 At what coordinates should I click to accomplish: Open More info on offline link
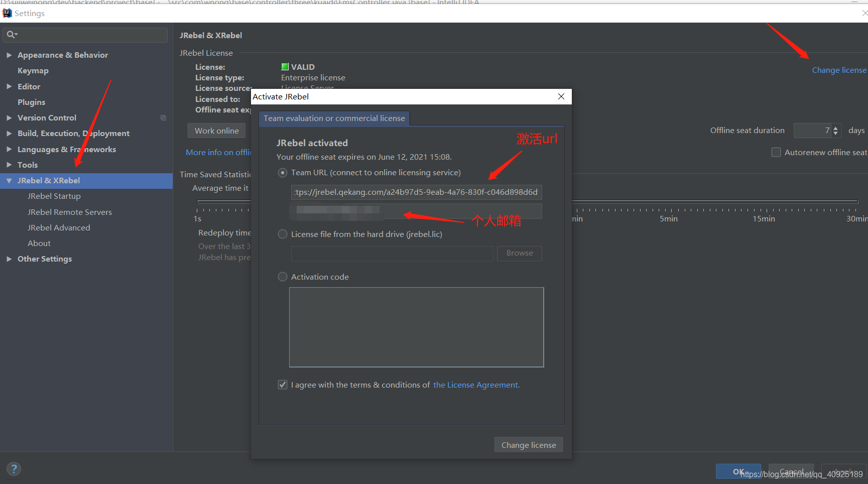pyautogui.click(x=218, y=153)
